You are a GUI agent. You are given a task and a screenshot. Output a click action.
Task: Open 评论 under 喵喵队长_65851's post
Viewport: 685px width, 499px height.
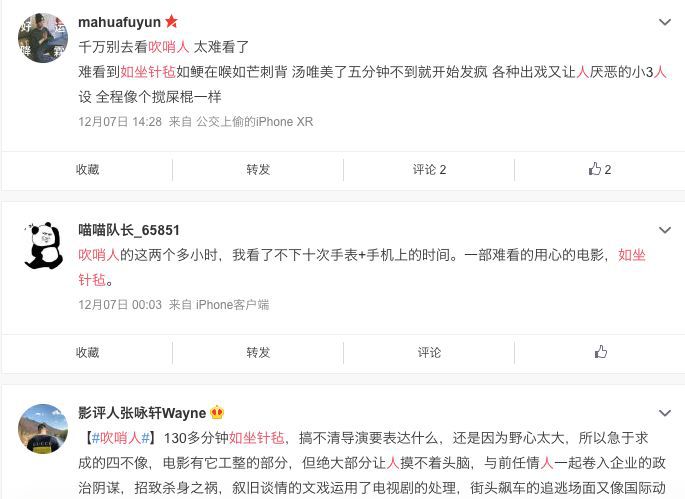(429, 352)
